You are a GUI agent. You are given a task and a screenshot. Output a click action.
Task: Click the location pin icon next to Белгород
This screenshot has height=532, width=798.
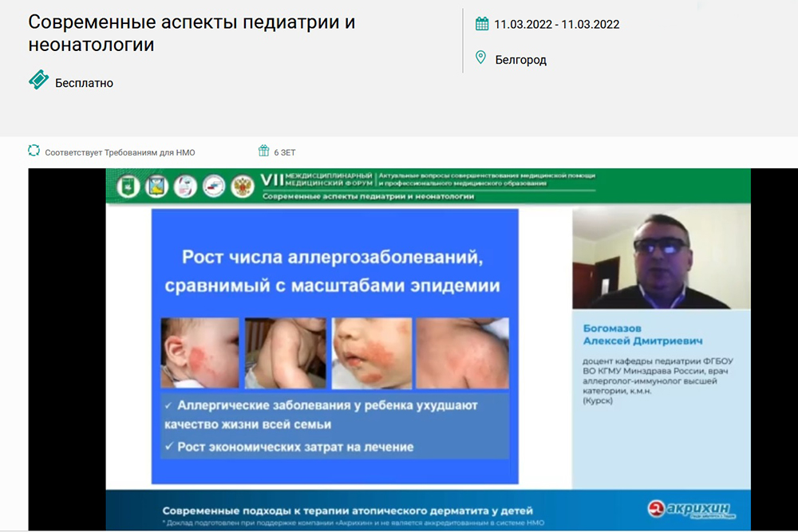pyautogui.click(x=481, y=58)
